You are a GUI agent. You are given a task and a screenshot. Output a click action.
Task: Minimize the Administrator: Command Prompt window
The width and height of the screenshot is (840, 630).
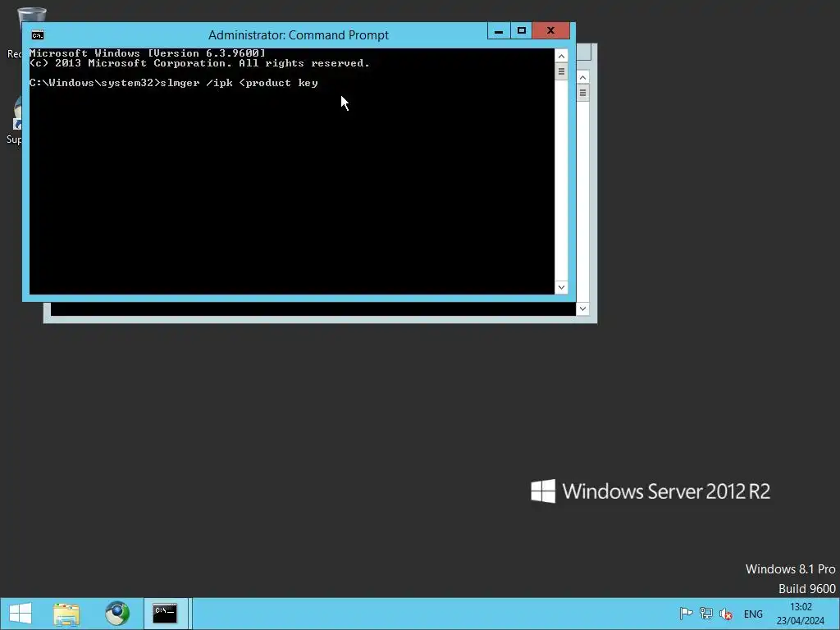(x=499, y=31)
